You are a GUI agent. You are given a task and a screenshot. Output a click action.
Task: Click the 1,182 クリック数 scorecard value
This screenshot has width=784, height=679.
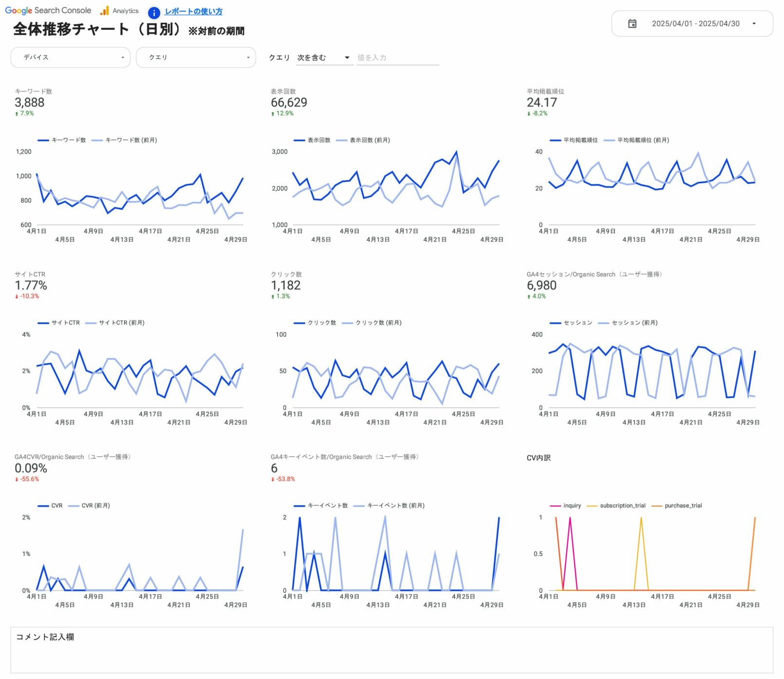click(285, 285)
